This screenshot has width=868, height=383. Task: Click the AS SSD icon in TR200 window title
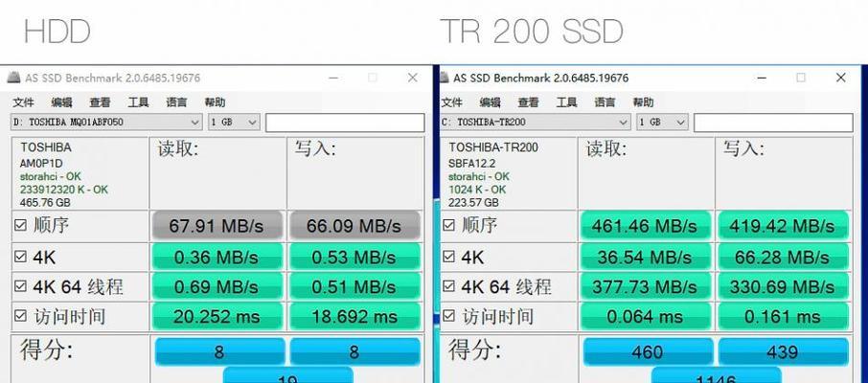click(x=444, y=78)
